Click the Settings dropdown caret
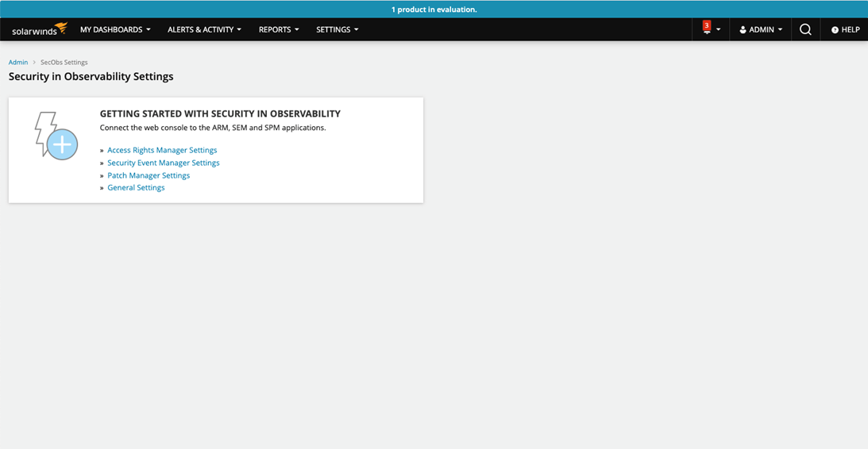Image resolution: width=868 pixels, height=449 pixels. pyautogui.click(x=356, y=29)
